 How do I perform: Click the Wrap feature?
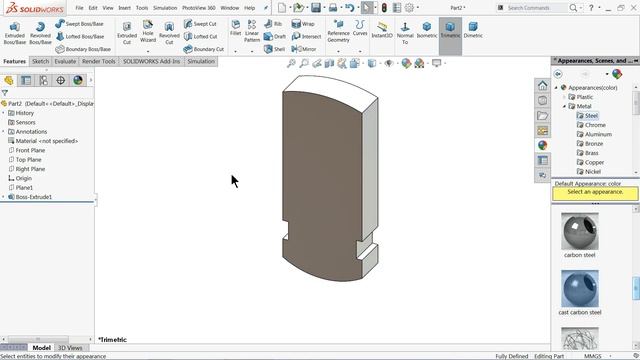pos(303,24)
